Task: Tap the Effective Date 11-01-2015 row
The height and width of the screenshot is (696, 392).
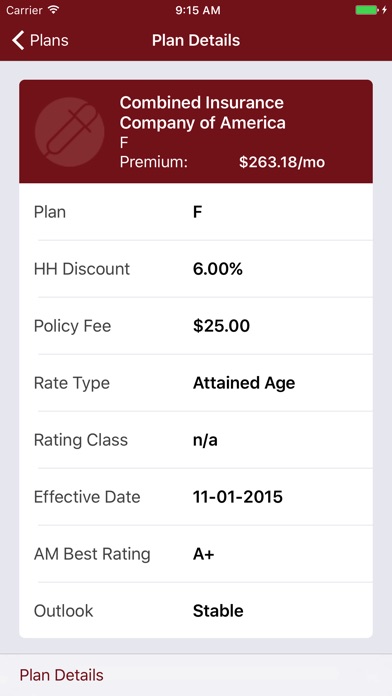Action: tap(196, 497)
